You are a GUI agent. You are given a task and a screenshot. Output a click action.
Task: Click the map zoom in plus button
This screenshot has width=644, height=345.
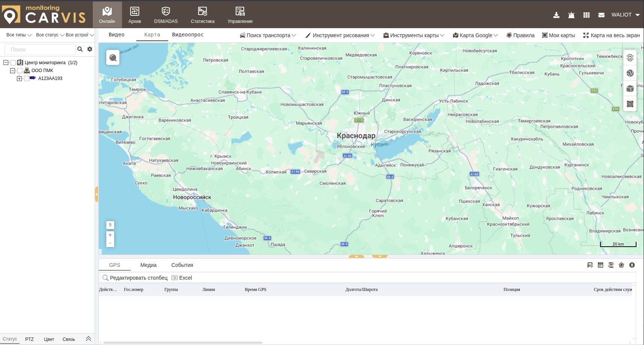[x=110, y=235]
